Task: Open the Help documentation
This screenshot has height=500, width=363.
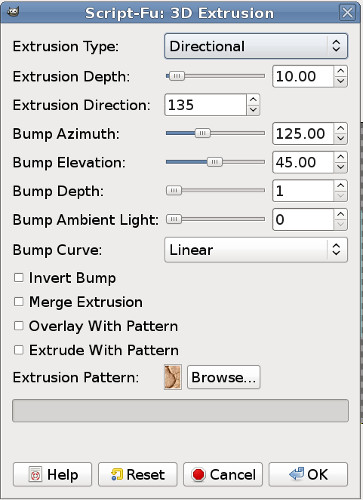Action: (52, 474)
